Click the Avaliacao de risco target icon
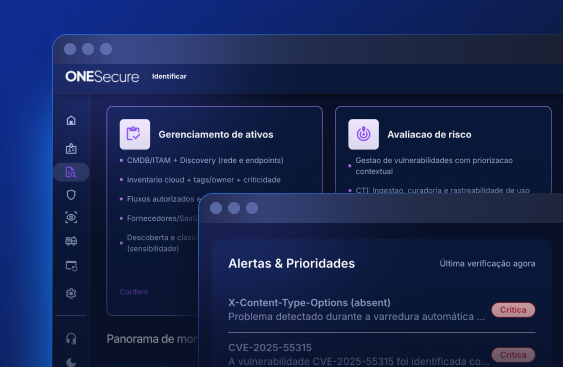 [x=363, y=134]
